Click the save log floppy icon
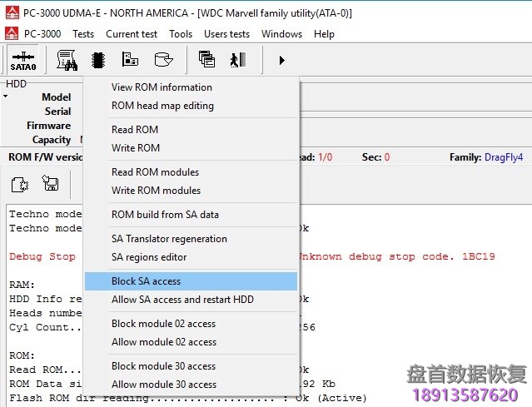Viewport: 532px width, 407px height. [50, 183]
